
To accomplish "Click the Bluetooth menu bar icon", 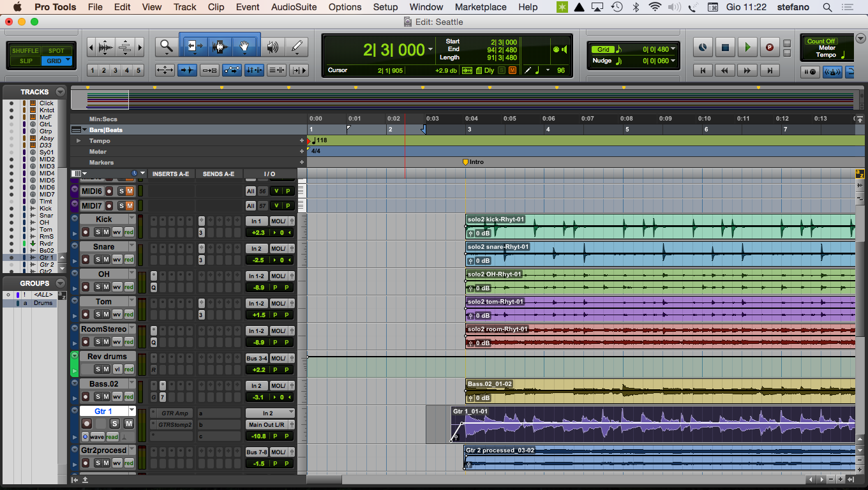I will point(636,7).
